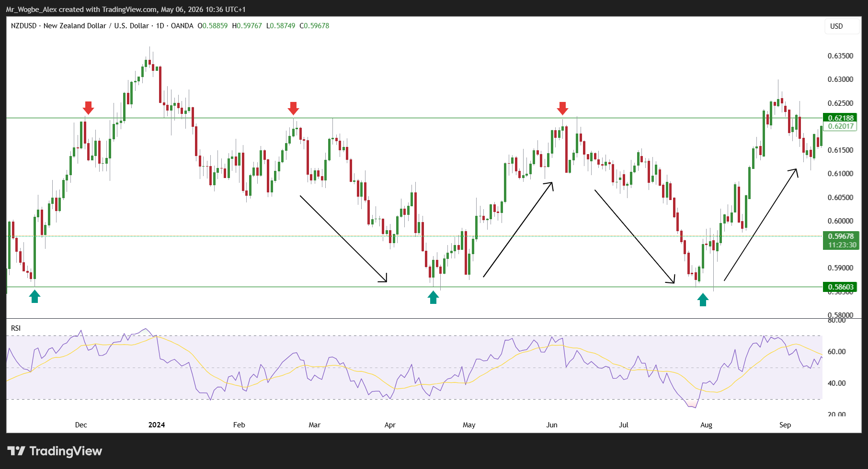
Task: Click the close value C0.59678
Action: [314, 26]
